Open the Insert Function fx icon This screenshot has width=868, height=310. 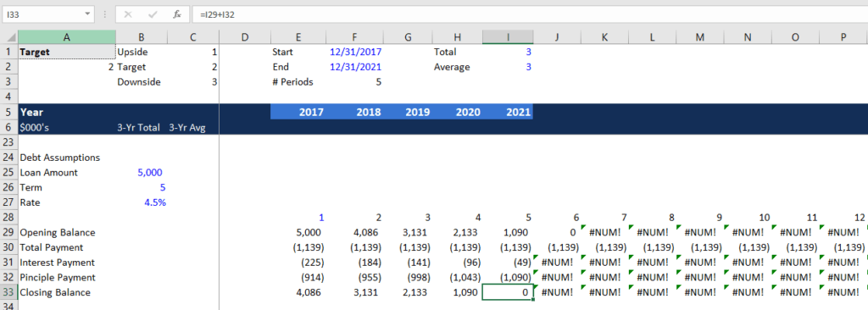coord(177,14)
